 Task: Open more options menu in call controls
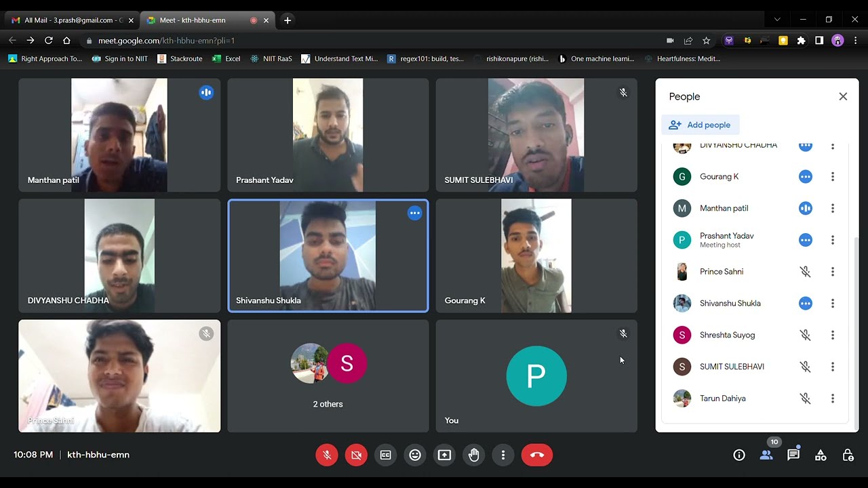(x=503, y=455)
